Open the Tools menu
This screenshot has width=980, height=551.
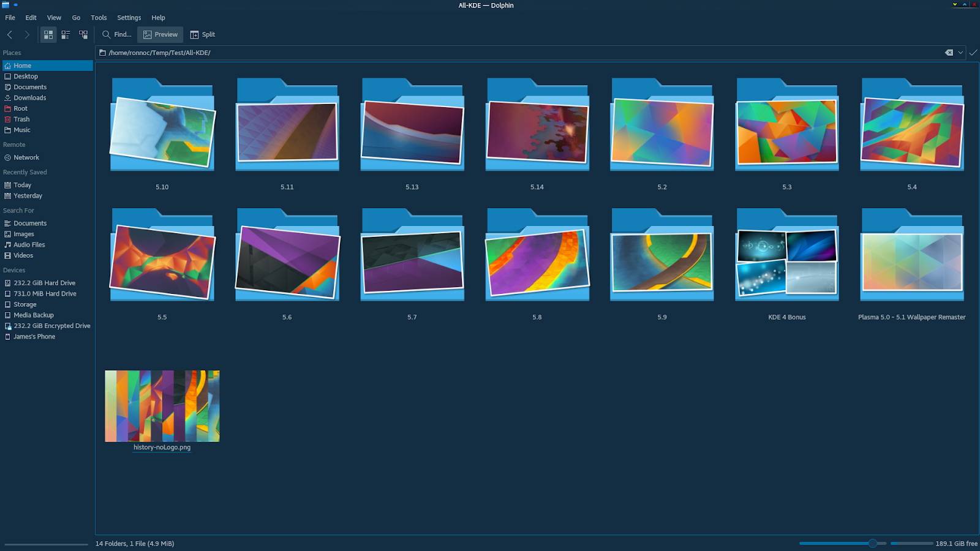pos(99,18)
